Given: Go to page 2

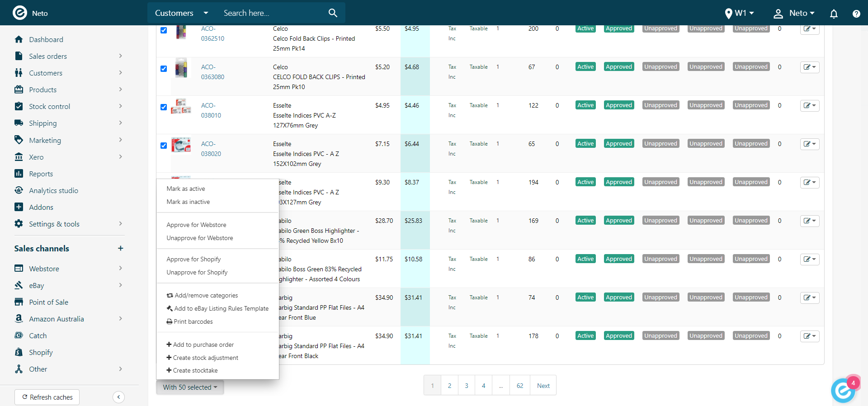Looking at the screenshot, I should (449, 386).
